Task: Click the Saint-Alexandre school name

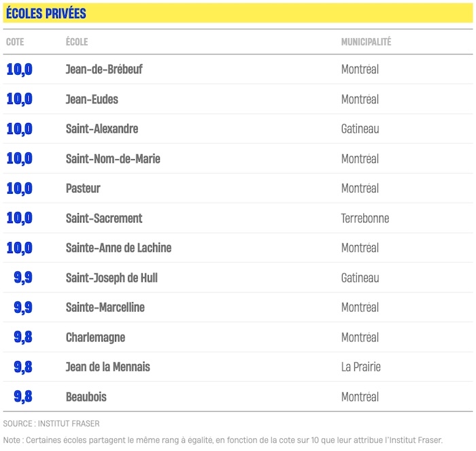Action: (x=102, y=129)
